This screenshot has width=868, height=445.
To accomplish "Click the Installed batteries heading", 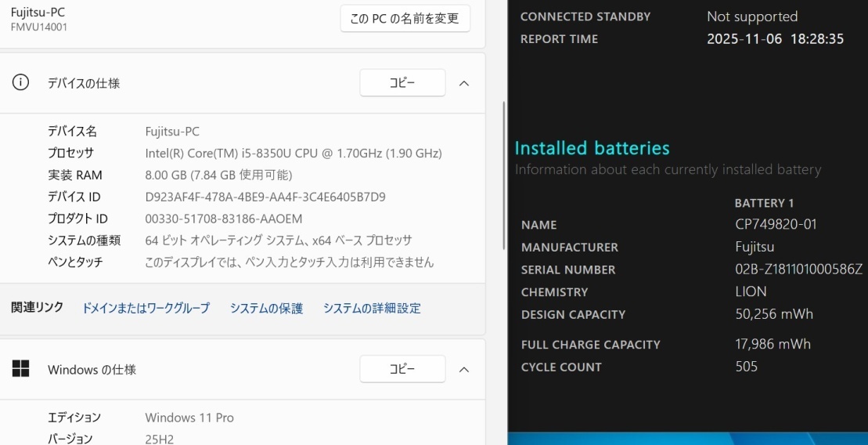I will [x=592, y=148].
